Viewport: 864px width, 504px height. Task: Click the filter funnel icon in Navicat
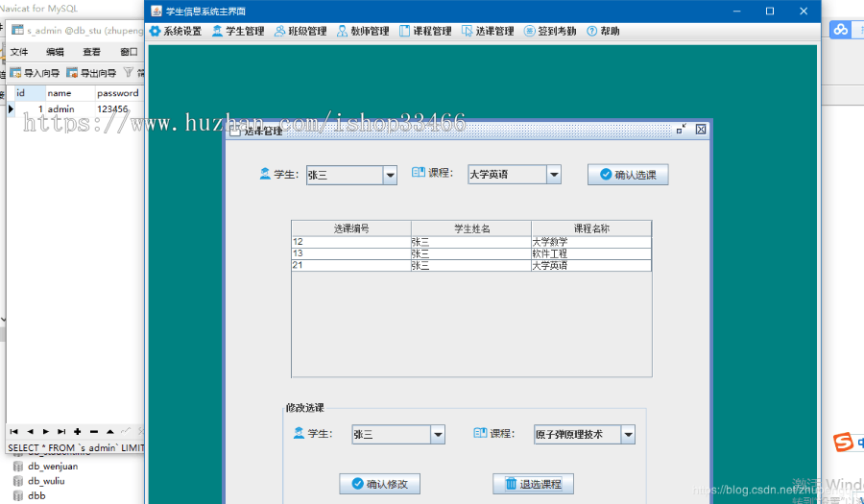point(129,72)
